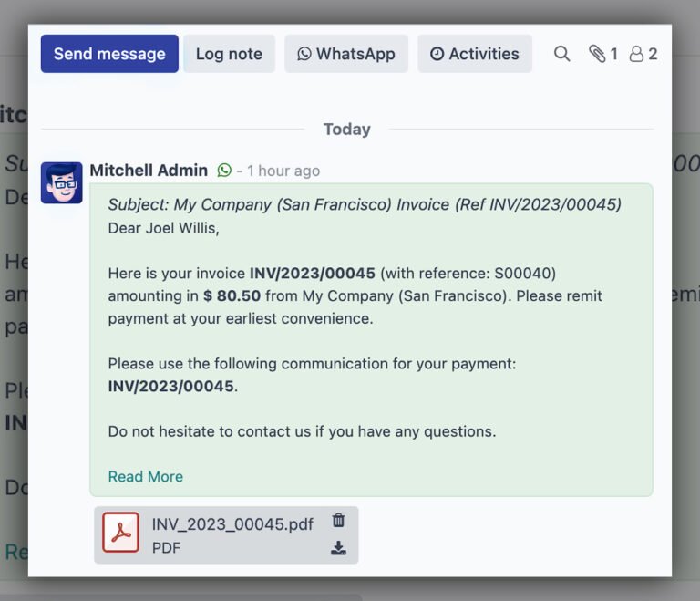The image size is (700, 601).
Task: Expand the message with Read More
Action: pos(146,476)
